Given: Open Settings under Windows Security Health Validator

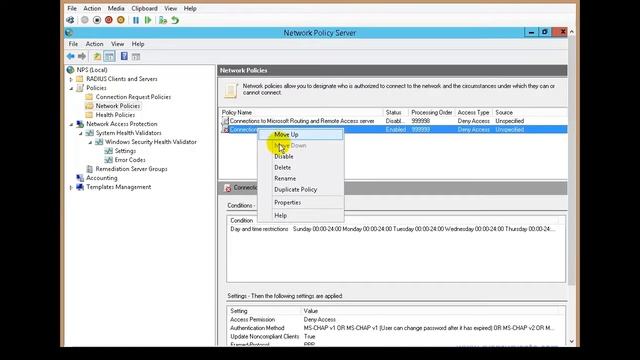Looking at the screenshot, I should click(x=125, y=151).
